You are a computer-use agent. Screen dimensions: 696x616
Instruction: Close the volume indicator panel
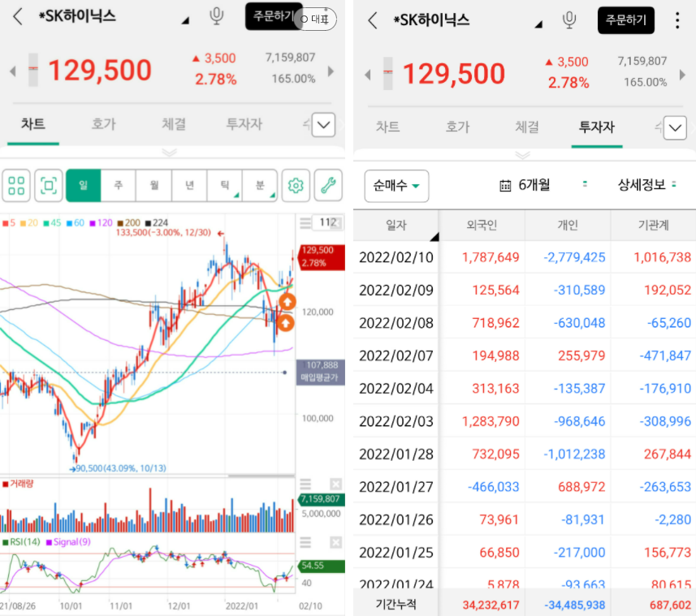click(x=336, y=484)
